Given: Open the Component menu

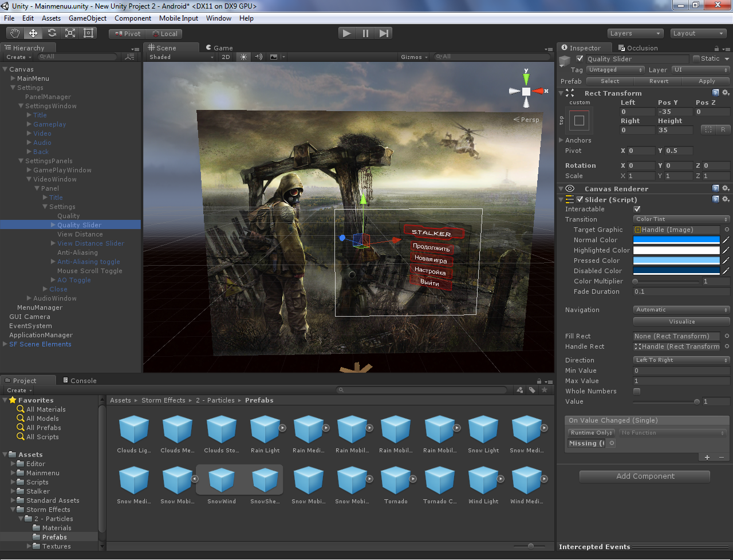Looking at the screenshot, I should 133,18.
